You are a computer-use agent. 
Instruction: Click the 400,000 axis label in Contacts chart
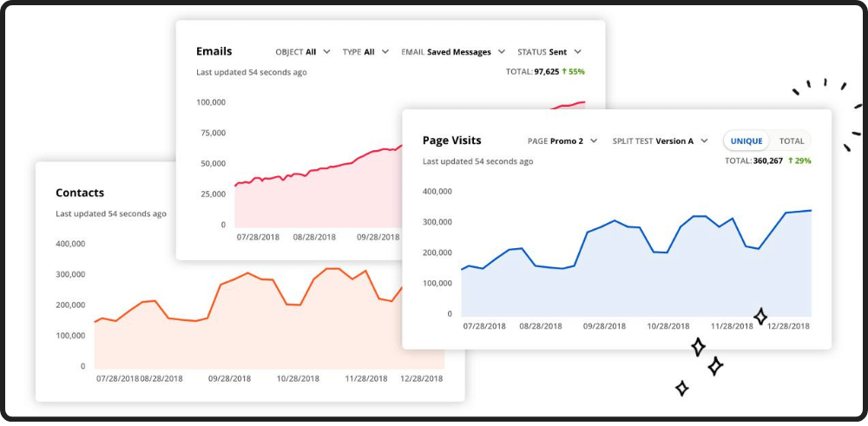(70, 244)
